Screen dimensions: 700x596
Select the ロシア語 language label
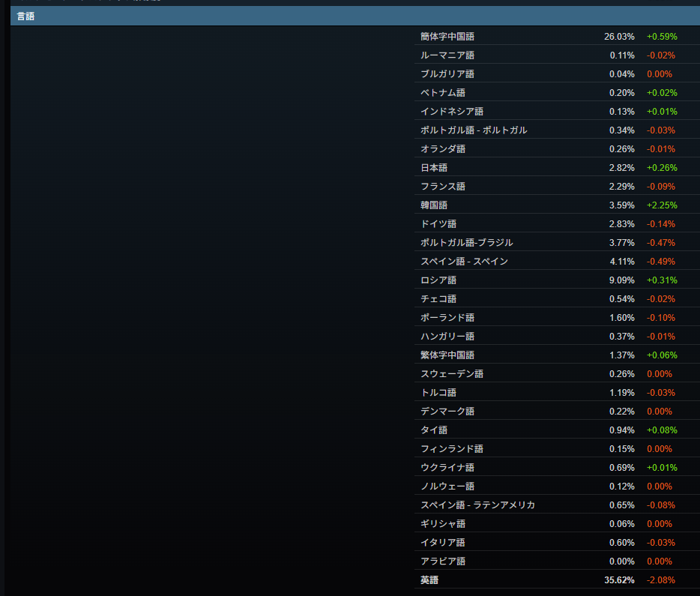[x=438, y=280]
